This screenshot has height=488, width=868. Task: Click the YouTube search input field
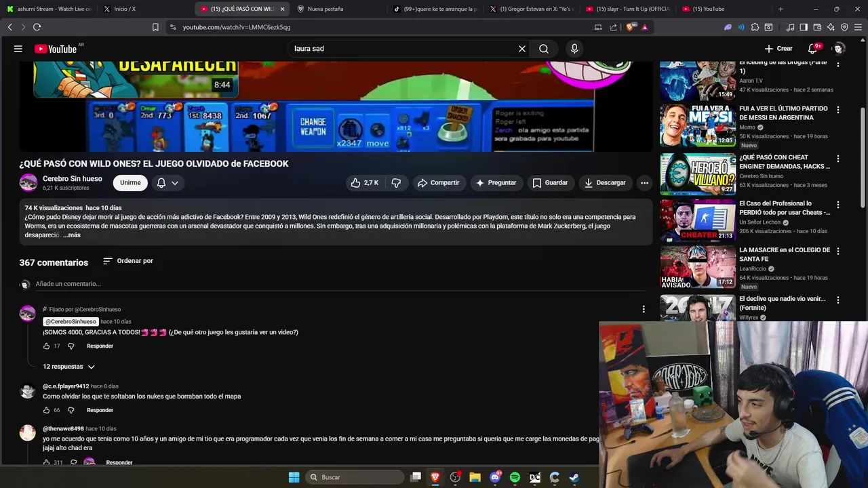click(x=403, y=49)
